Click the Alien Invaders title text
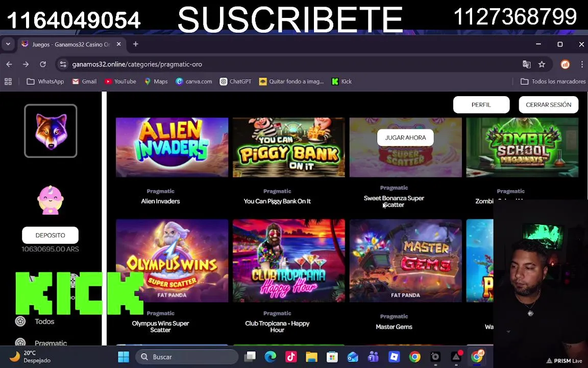Viewport: 588px width, 368px height. tap(160, 201)
